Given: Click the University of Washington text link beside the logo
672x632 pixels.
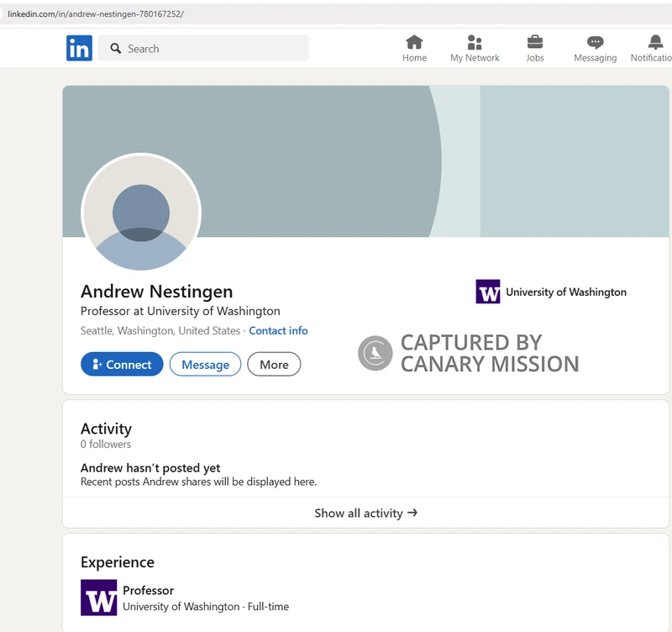Looking at the screenshot, I should pos(565,292).
